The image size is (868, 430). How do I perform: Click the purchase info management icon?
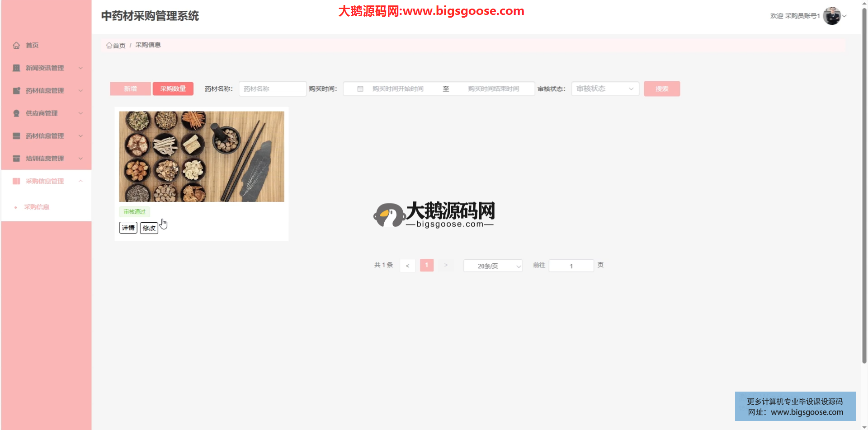click(17, 181)
